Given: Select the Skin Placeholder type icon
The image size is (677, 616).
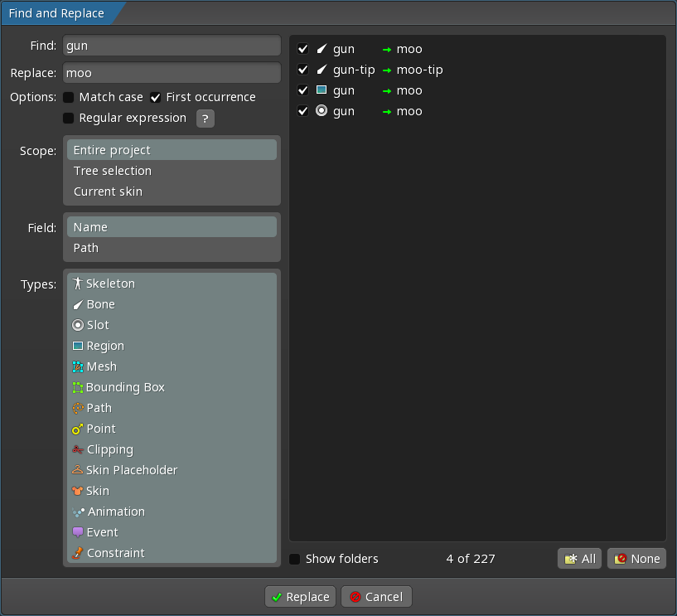Looking at the screenshot, I should 78,470.
